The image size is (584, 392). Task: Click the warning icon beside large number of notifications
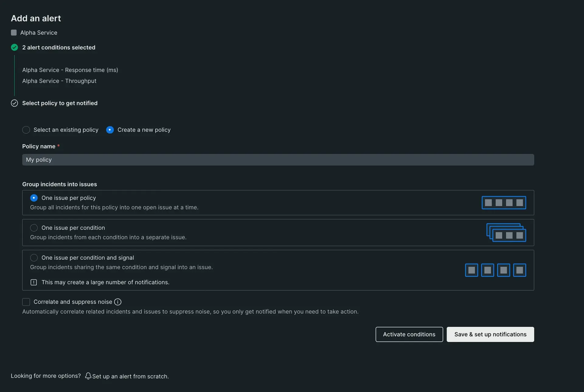point(34,282)
